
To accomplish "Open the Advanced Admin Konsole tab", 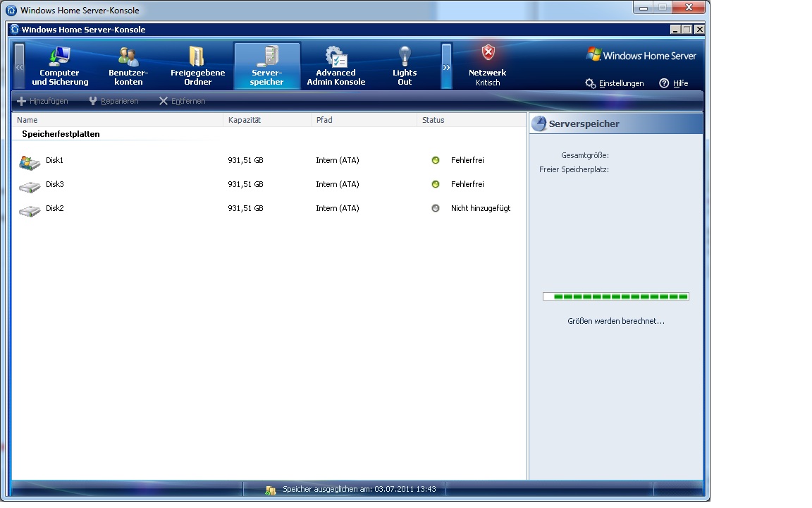I will [x=336, y=66].
